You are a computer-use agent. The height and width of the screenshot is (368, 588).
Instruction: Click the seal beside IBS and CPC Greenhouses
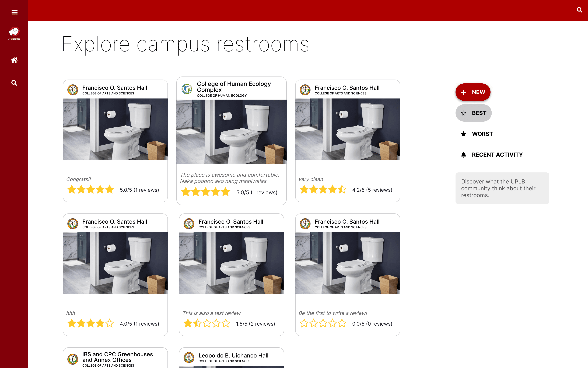coord(73,359)
